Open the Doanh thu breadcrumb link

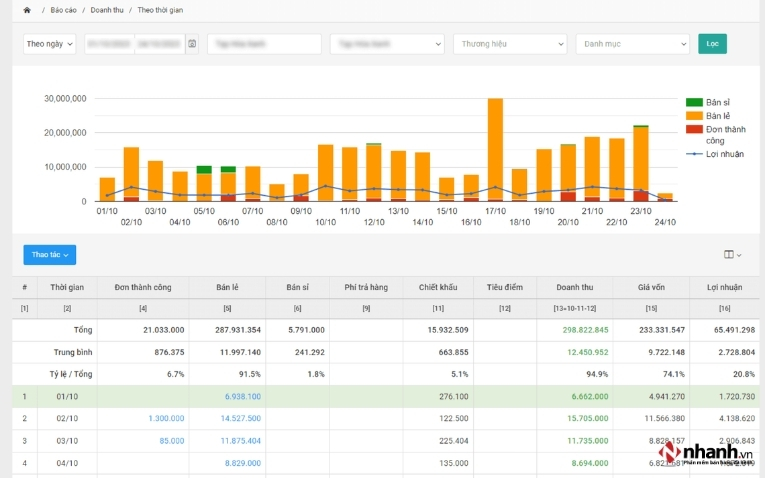click(x=107, y=10)
